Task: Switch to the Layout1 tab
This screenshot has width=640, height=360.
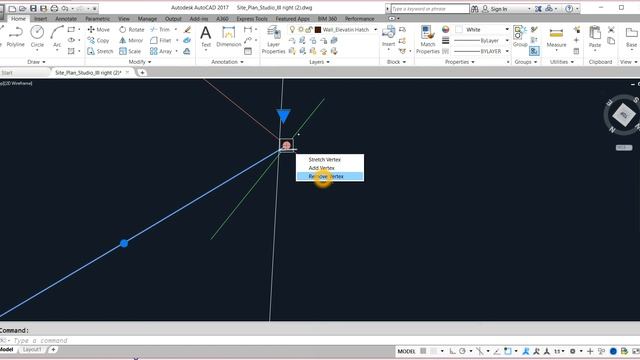Action: 31,350
